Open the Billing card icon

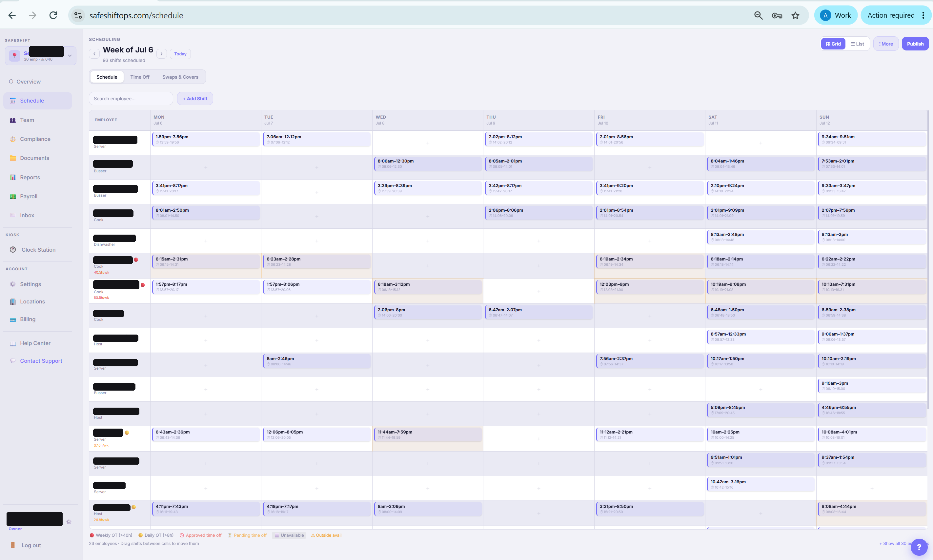[x=12, y=319]
